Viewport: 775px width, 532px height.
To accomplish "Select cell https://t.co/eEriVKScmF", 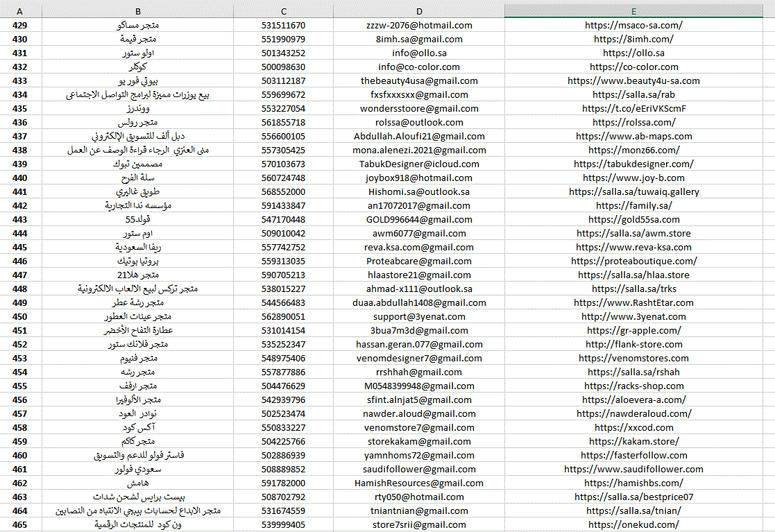I will 633,108.
